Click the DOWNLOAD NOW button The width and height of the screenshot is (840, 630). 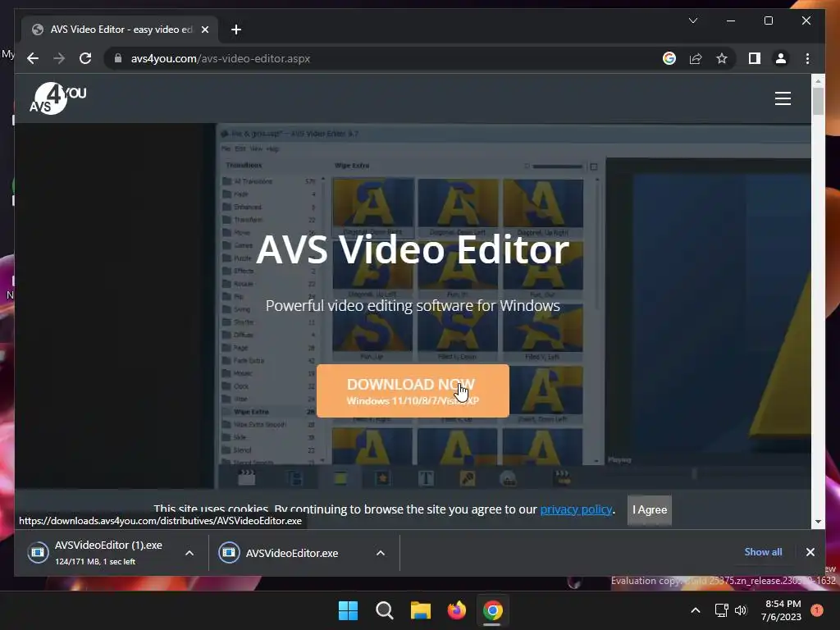[x=413, y=391]
